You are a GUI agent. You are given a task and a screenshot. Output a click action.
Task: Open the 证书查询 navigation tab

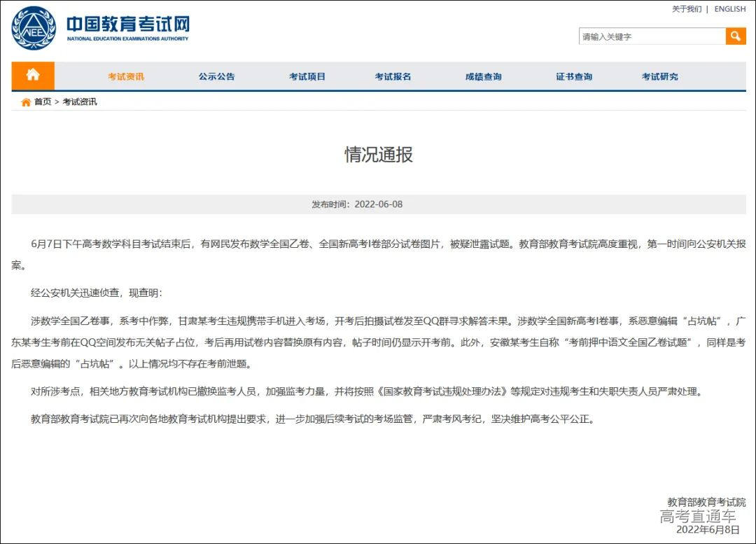574,77
